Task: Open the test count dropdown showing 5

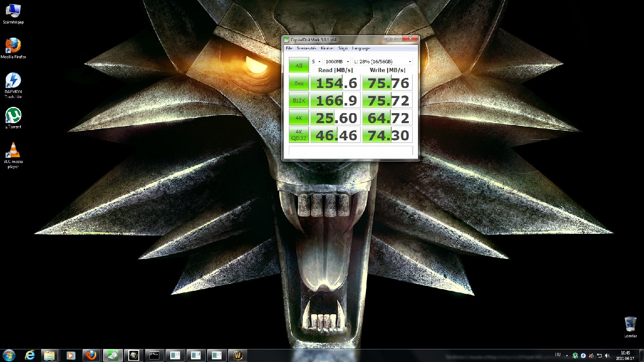Action: (317, 62)
